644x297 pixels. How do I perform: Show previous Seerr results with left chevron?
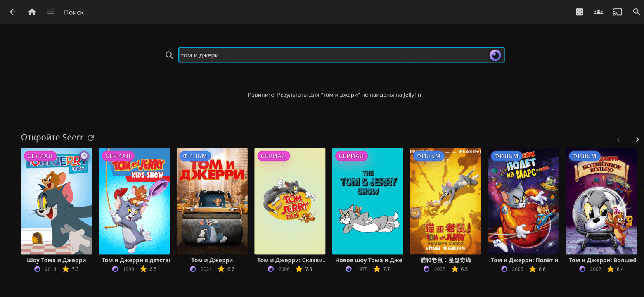click(x=618, y=140)
